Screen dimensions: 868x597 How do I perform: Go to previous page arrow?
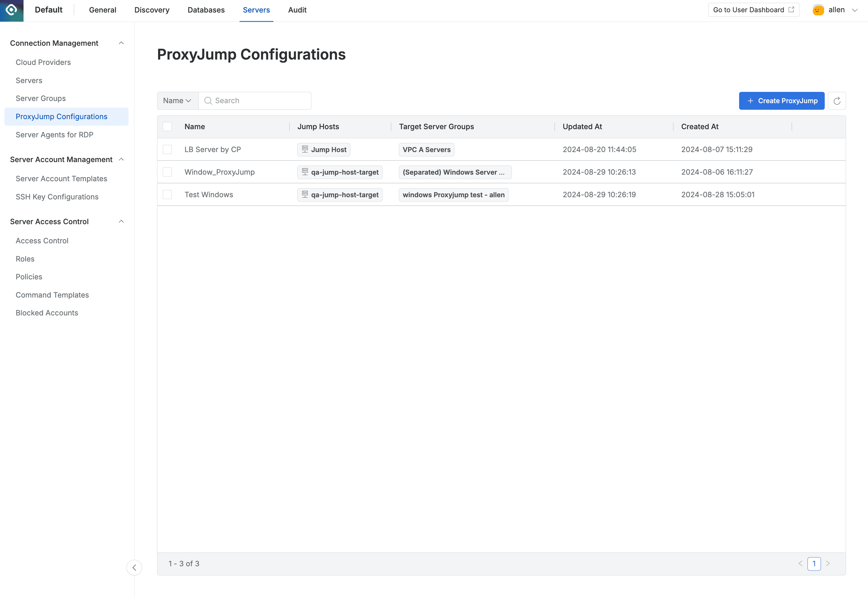[800, 563]
